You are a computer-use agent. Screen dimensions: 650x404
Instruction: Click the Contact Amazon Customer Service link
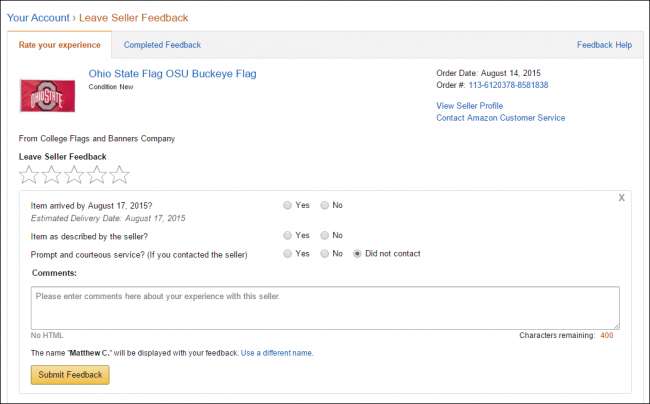[x=500, y=118]
